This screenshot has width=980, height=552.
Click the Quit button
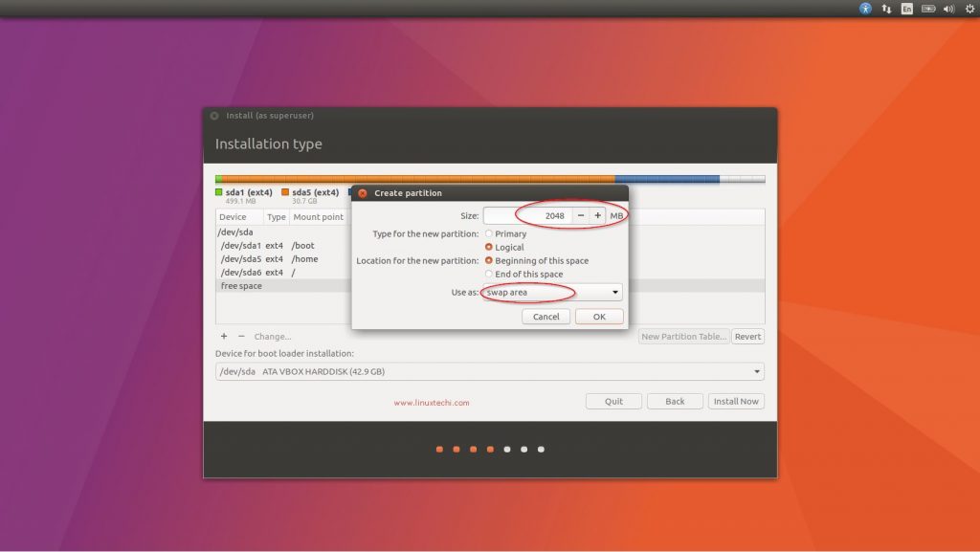pos(613,402)
